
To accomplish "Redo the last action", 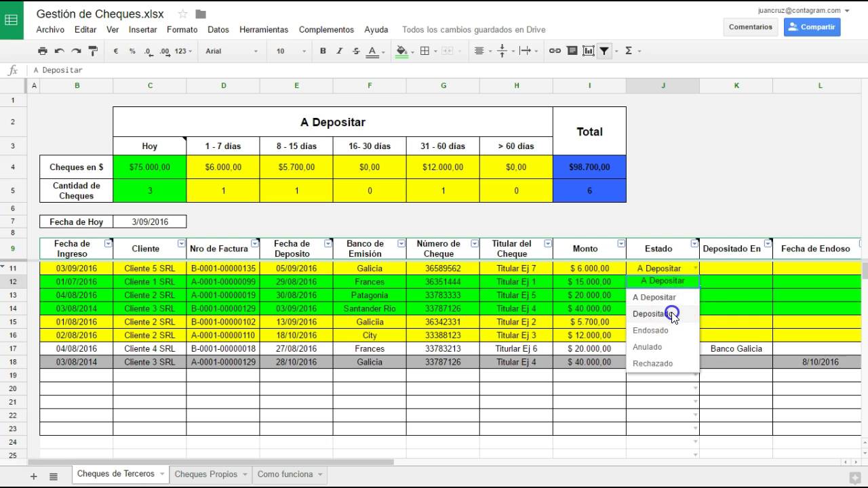I will coord(76,51).
